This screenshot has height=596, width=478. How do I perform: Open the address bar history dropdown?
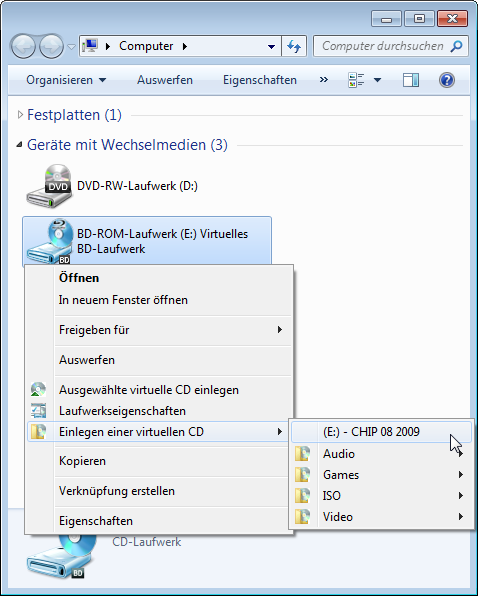[x=271, y=47]
